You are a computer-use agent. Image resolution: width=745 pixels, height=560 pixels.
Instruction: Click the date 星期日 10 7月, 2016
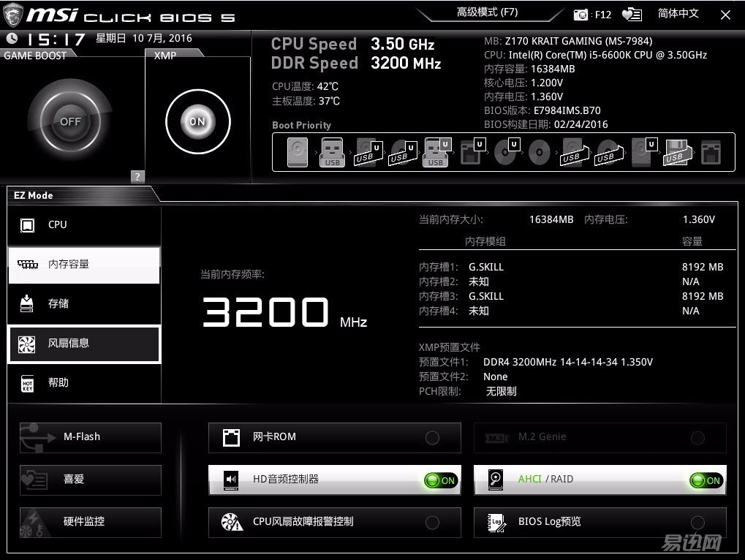point(144,38)
